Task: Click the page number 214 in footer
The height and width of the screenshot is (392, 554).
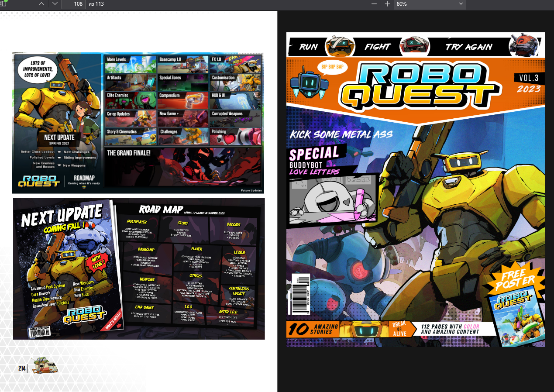Action: pos(21,368)
